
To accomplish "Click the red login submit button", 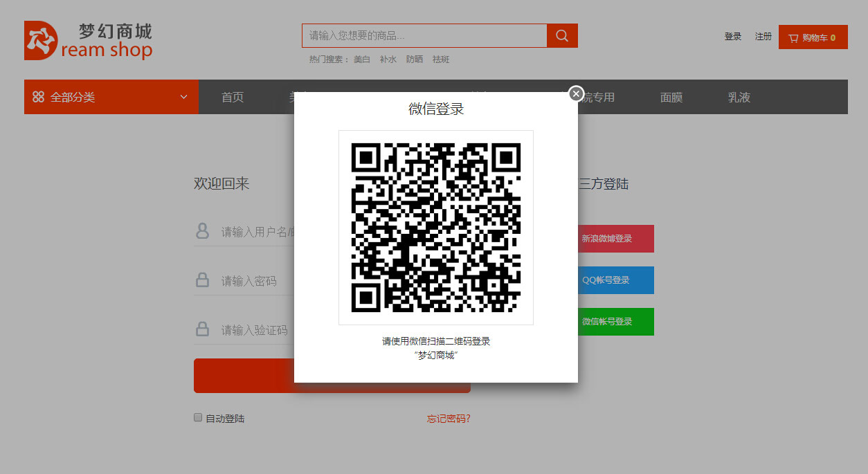I will pos(332,376).
